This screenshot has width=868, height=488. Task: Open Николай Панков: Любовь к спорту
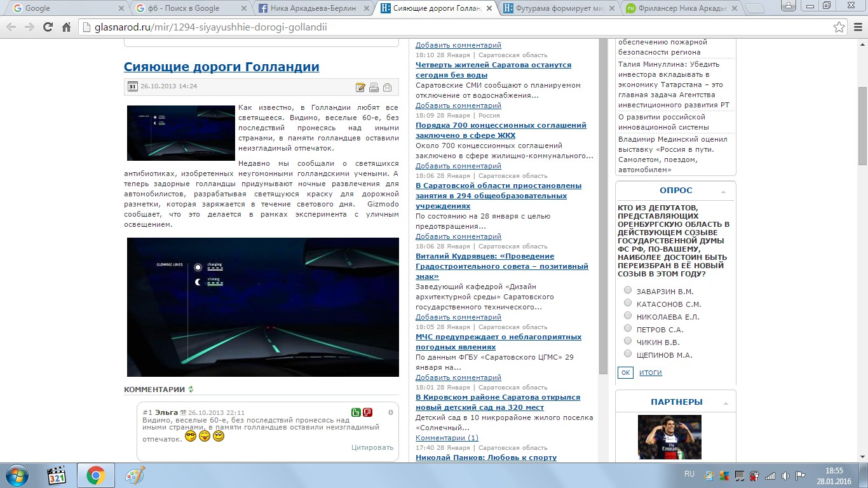[x=486, y=457]
